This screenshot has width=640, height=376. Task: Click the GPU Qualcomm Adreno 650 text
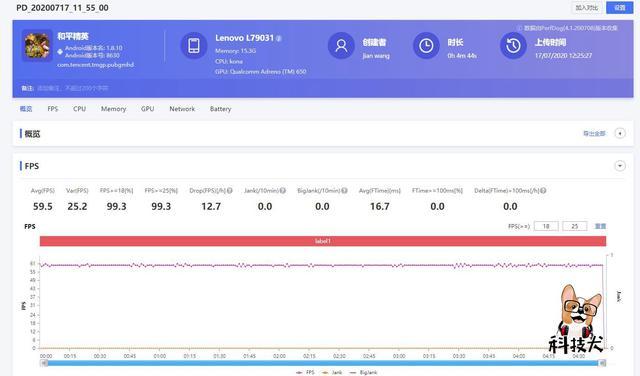coord(260,71)
